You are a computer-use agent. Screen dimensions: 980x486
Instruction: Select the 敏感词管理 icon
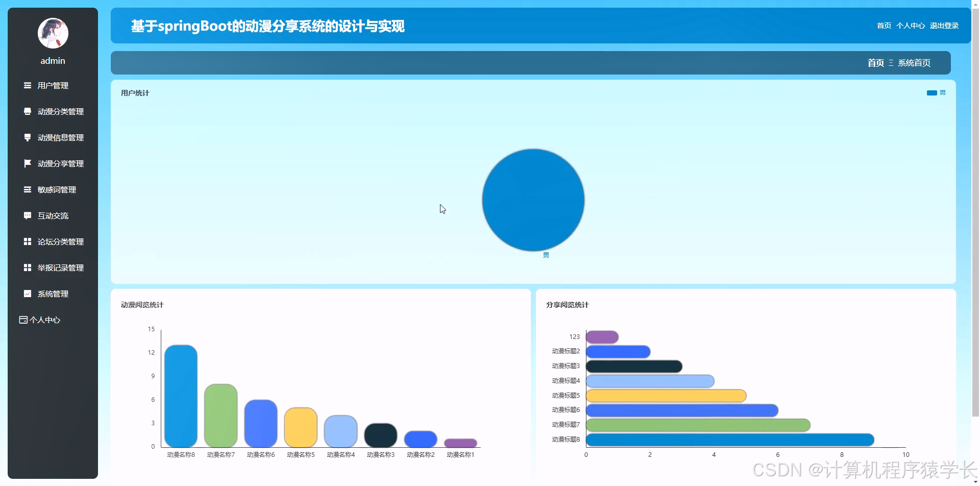28,189
